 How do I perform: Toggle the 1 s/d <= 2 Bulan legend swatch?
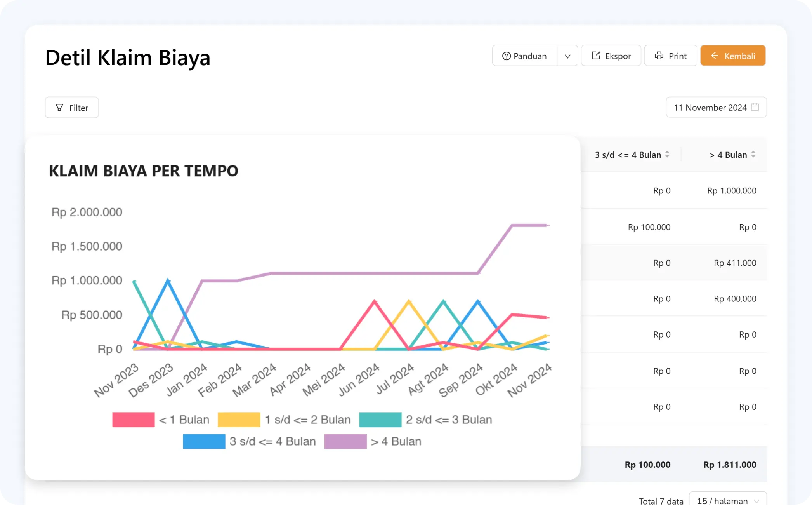click(239, 420)
